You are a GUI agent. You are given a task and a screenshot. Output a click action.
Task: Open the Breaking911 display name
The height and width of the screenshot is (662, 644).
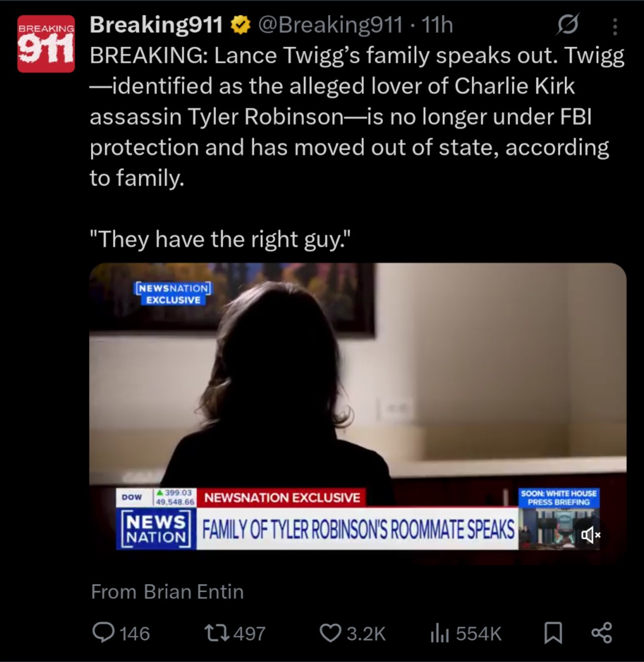pos(156,25)
